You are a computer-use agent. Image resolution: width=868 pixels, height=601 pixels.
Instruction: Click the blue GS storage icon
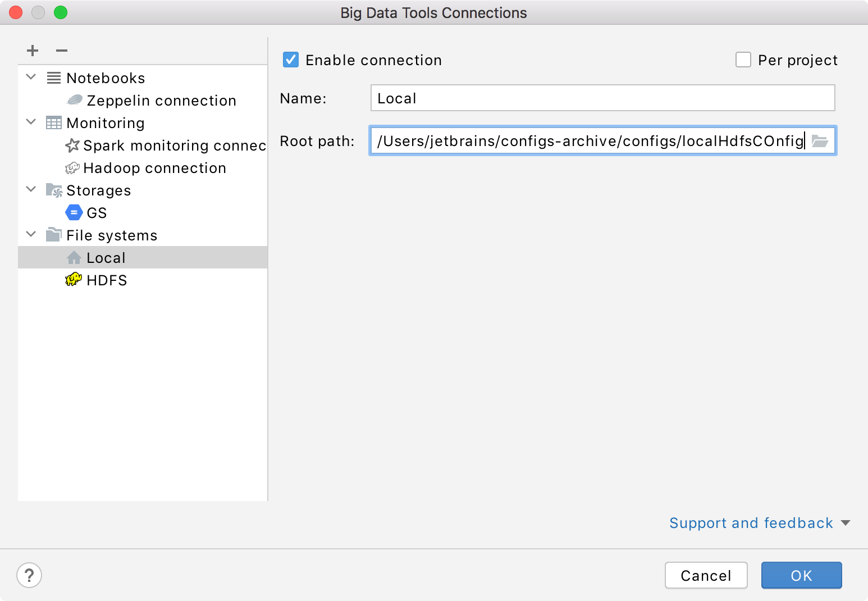tap(74, 212)
